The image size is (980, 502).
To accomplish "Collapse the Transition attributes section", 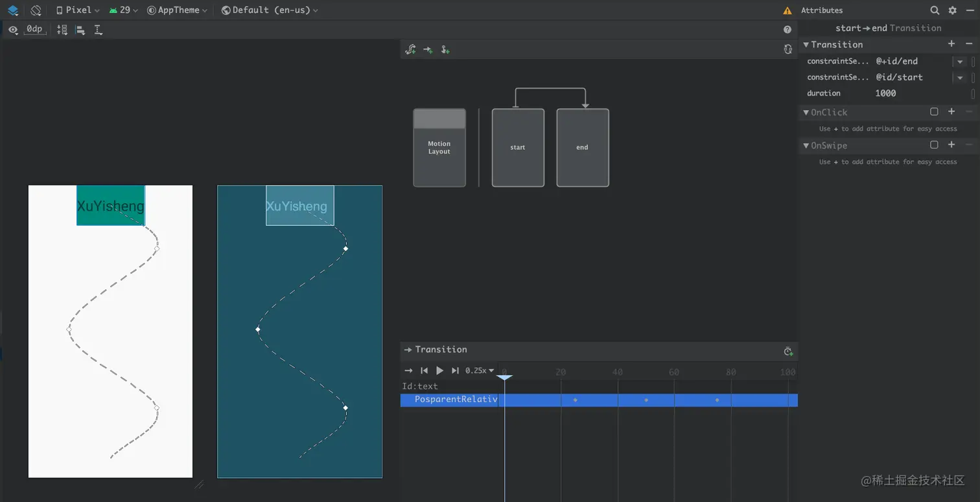I will click(806, 45).
